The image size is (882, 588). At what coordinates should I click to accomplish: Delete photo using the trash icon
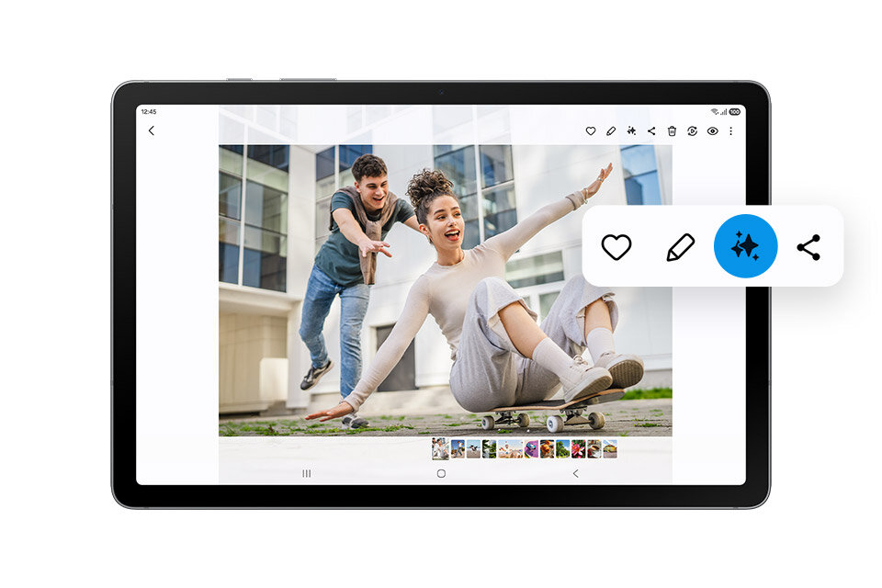[x=672, y=131]
